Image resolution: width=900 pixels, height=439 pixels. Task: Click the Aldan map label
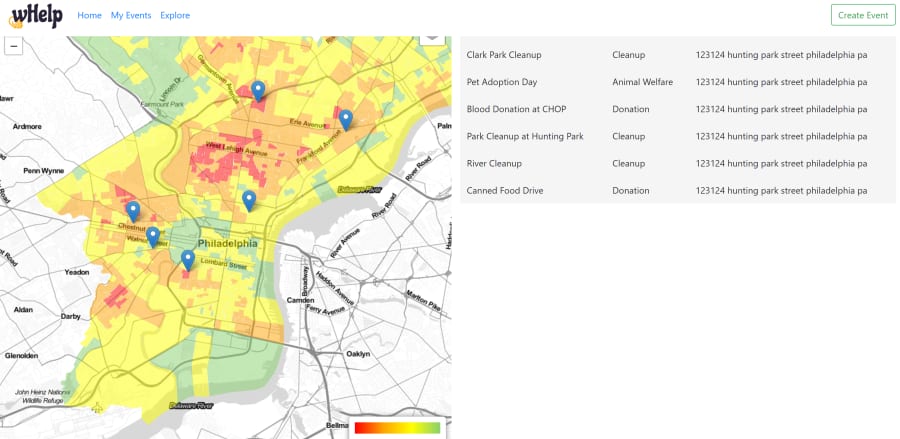pyautogui.click(x=24, y=309)
